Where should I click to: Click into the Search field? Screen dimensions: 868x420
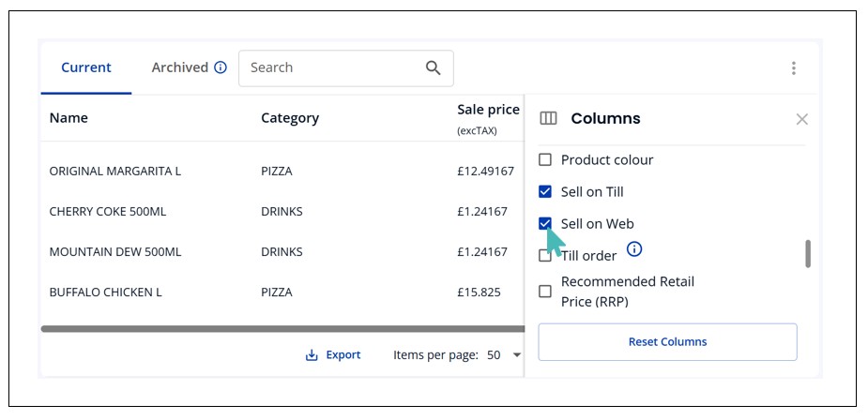tap(346, 68)
